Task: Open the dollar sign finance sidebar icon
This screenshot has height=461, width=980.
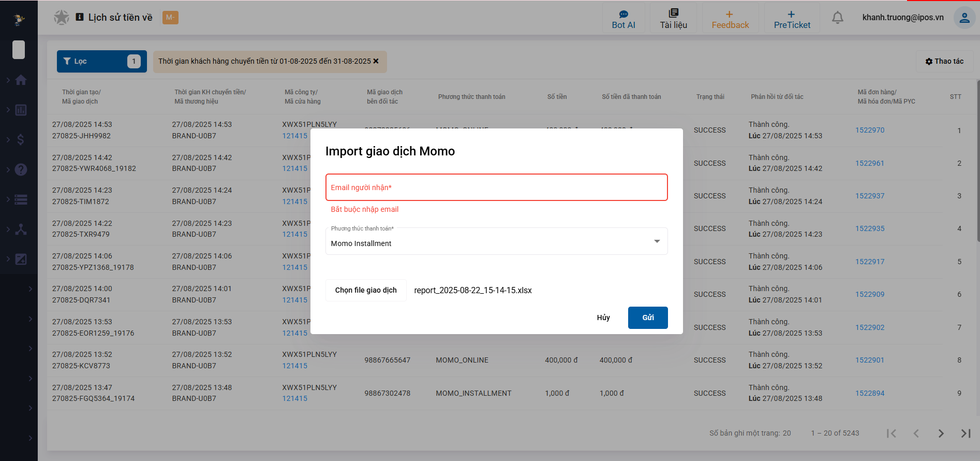Action: tap(21, 140)
